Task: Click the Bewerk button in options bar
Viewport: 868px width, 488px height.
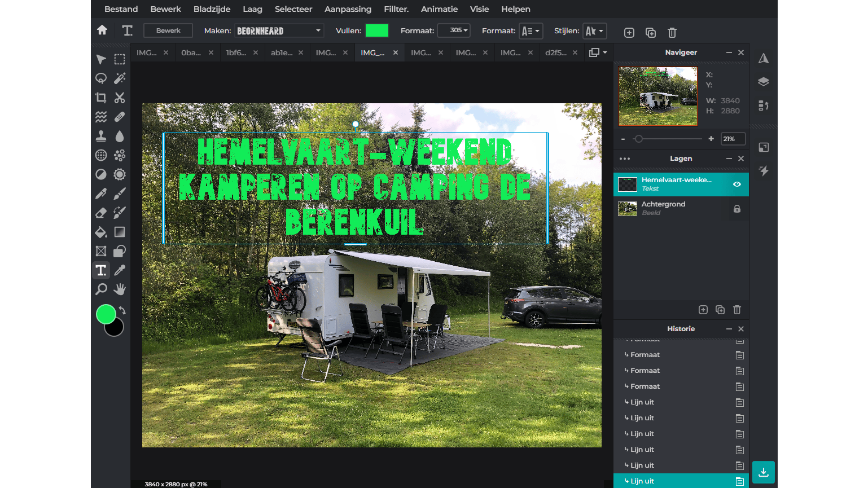Action: coord(168,30)
